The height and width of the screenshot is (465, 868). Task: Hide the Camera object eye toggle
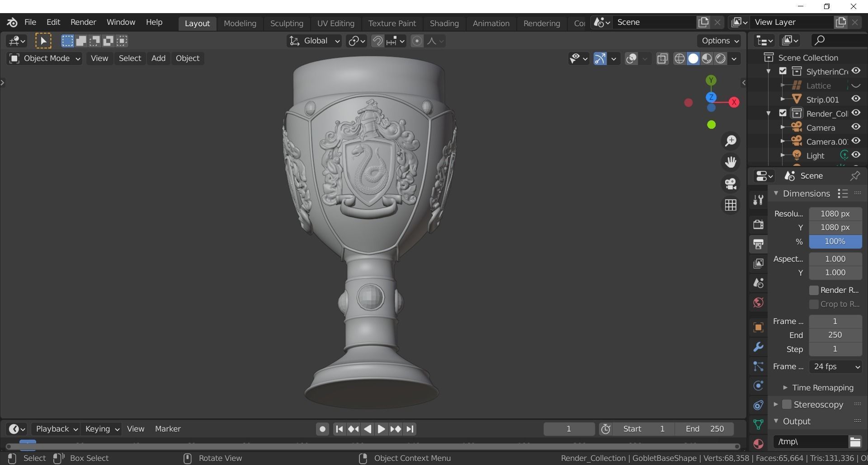(x=856, y=127)
